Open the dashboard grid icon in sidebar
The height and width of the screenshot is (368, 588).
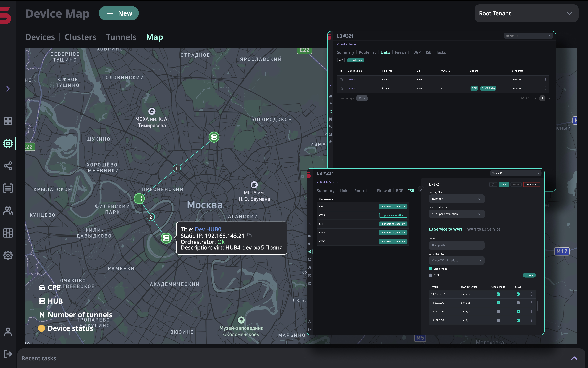[8, 121]
